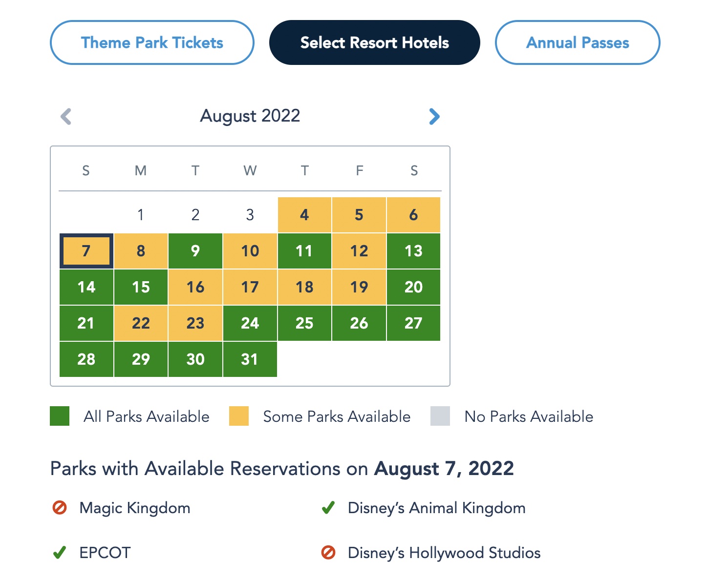Click Animal Kingdom green checkmark icon
Image resolution: width=728 pixels, height=581 pixels.
coord(328,508)
